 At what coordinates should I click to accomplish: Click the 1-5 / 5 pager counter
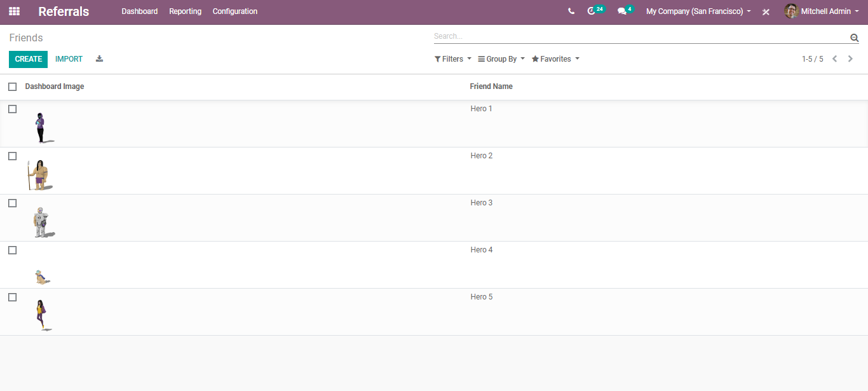point(812,59)
